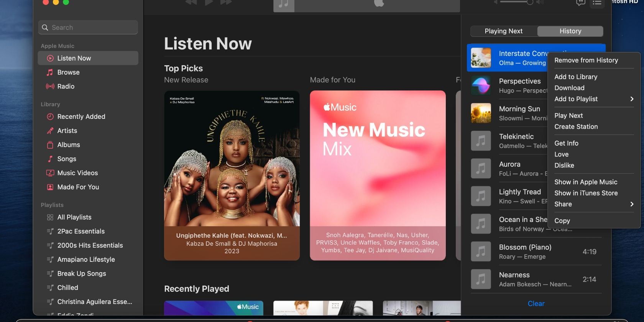Toggle the Playing Next queue list button
Image resolution: width=644 pixels, height=322 pixels.
pos(597,2)
